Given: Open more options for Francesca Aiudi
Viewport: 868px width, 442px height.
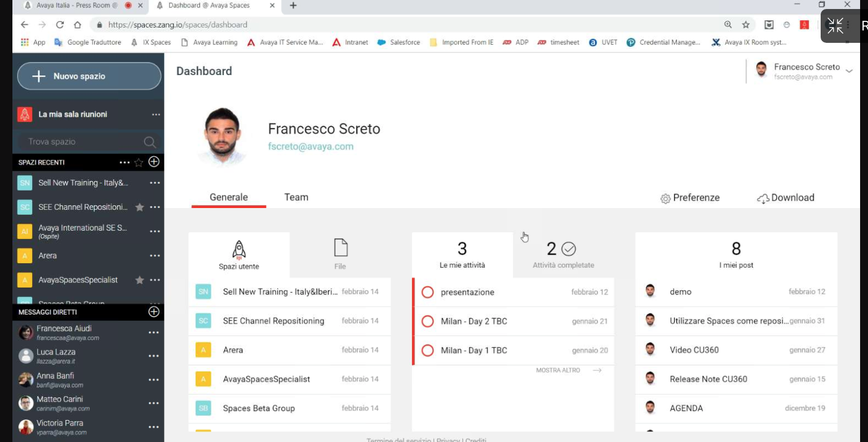Looking at the screenshot, I should click(153, 333).
